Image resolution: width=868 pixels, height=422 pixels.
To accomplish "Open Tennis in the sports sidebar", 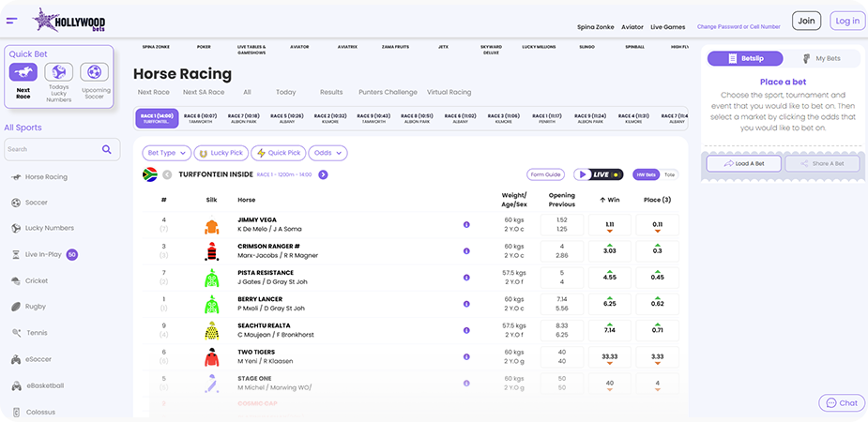I will (29, 333).
